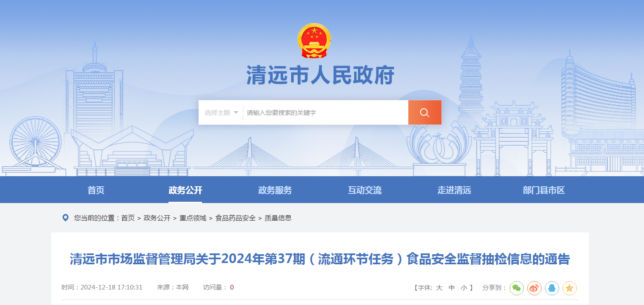Image resolution: width=644 pixels, height=305 pixels.
Task: Set font size to 中
Action: coord(452,287)
